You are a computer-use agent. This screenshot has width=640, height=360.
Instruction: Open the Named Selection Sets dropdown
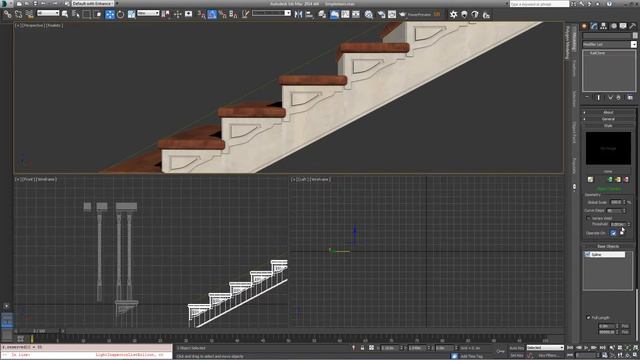tap(271, 13)
